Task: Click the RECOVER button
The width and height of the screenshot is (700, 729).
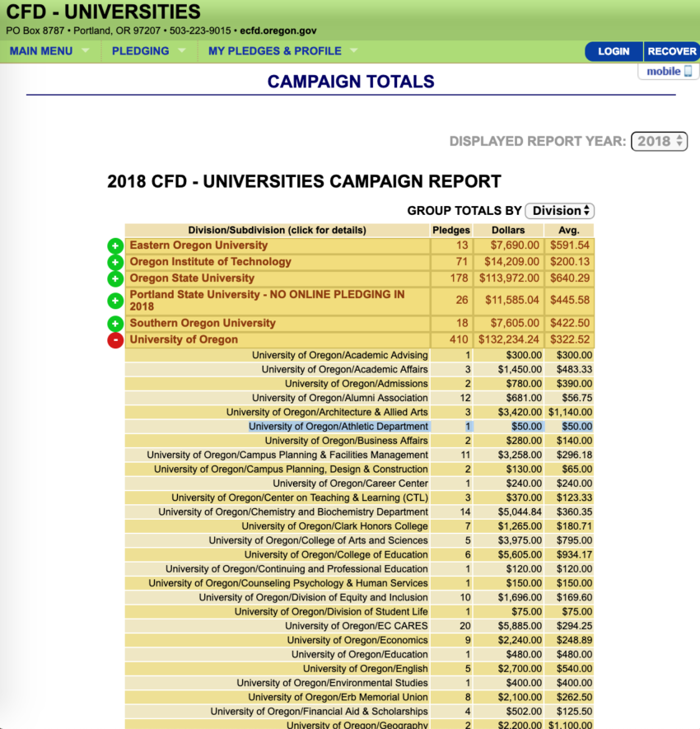Action: pyautogui.click(x=672, y=51)
